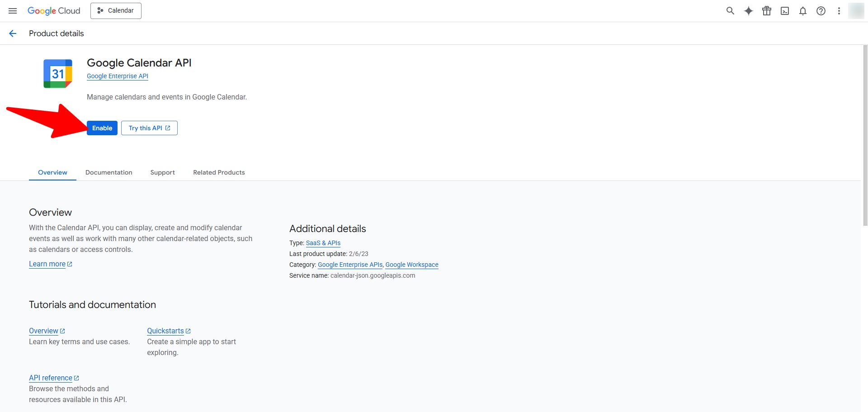Click the blurred account avatar
The height and width of the screenshot is (412, 868).
pyautogui.click(x=856, y=11)
